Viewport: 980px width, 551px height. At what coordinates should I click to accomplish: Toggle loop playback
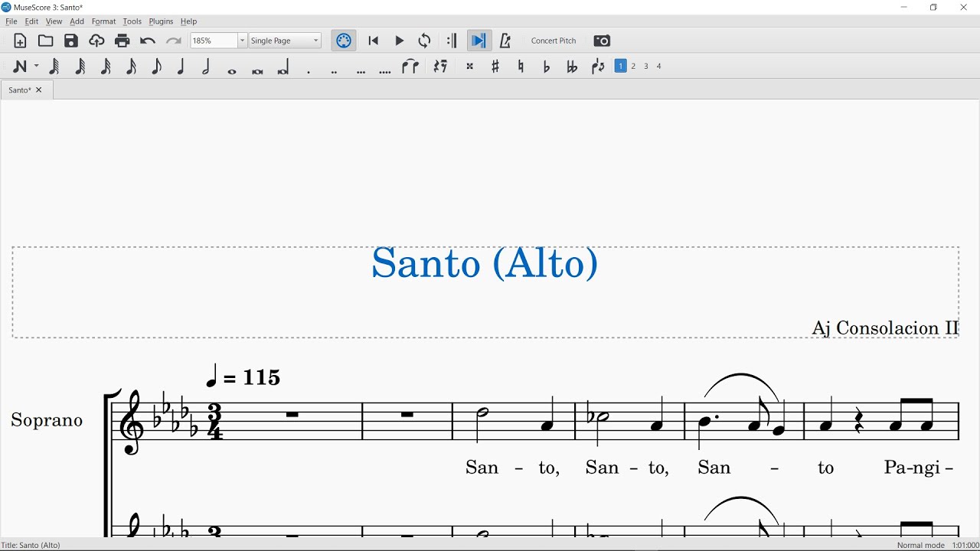[x=425, y=41]
